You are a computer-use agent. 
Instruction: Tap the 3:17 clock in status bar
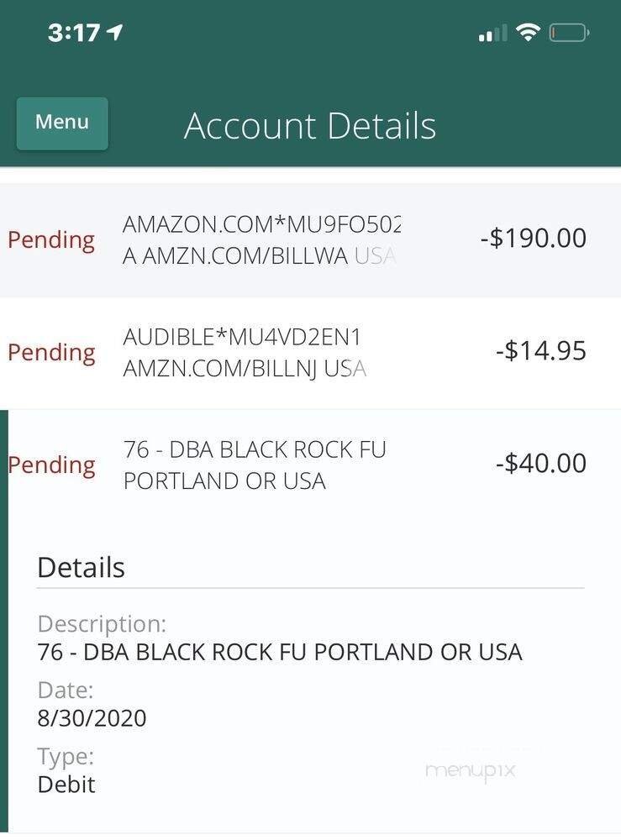[x=75, y=33]
